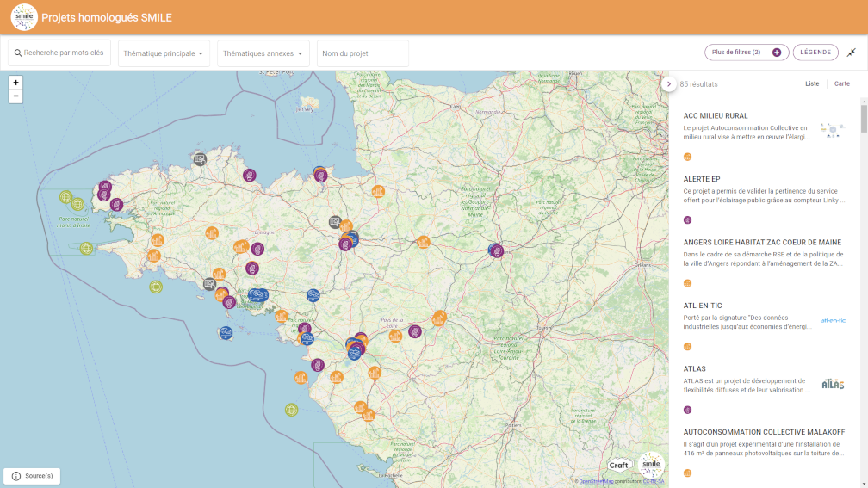
Task: Click purple marker at Le Mans
Action: click(497, 251)
